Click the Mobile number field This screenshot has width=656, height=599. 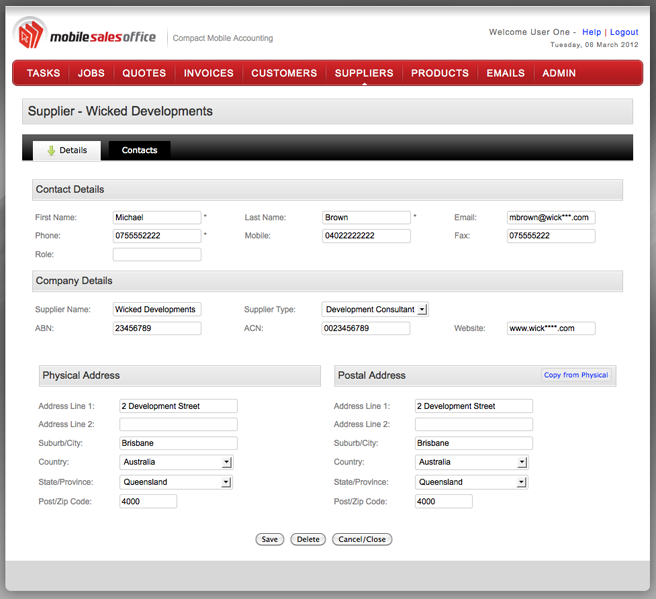(x=366, y=236)
